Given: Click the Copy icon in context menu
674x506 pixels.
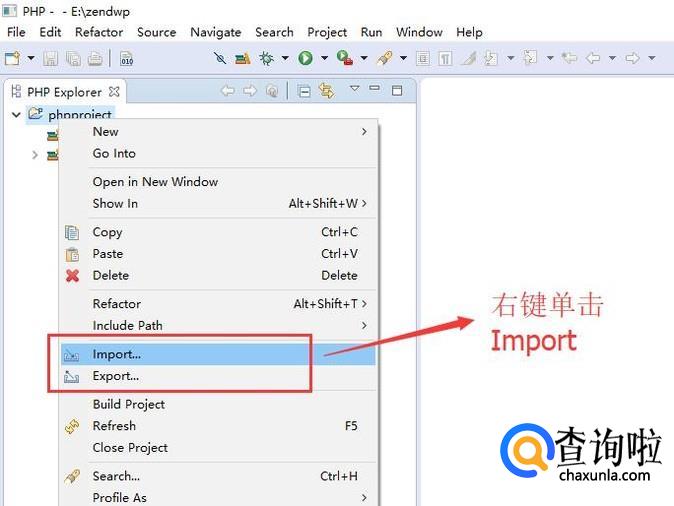Looking at the screenshot, I should click(x=72, y=232).
